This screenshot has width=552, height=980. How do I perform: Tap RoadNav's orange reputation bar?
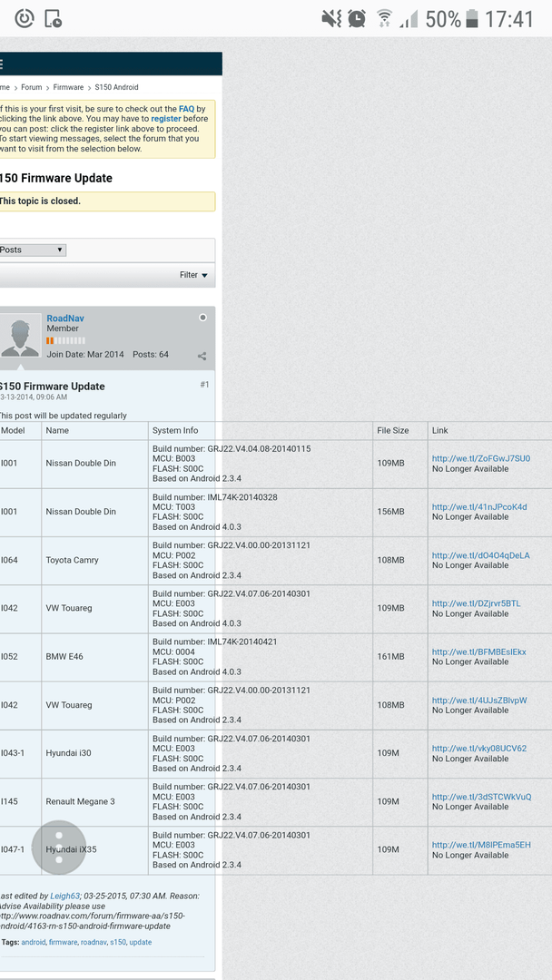(x=65, y=340)
